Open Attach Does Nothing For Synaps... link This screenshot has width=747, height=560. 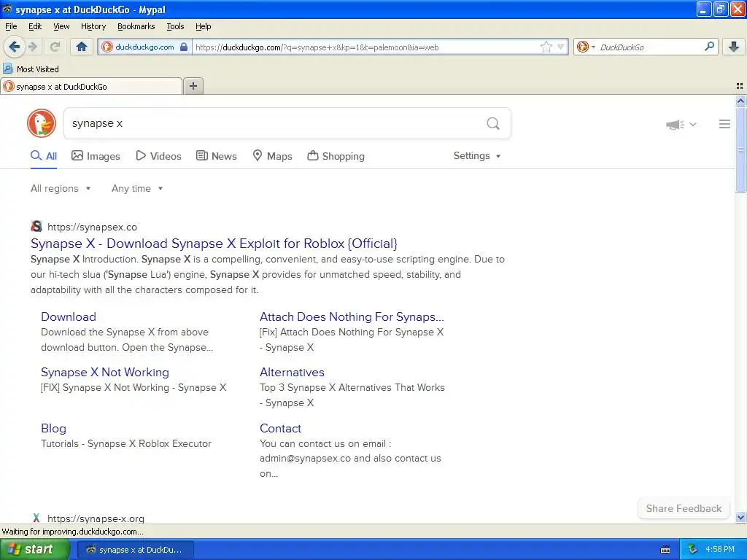tap(352, 316)
